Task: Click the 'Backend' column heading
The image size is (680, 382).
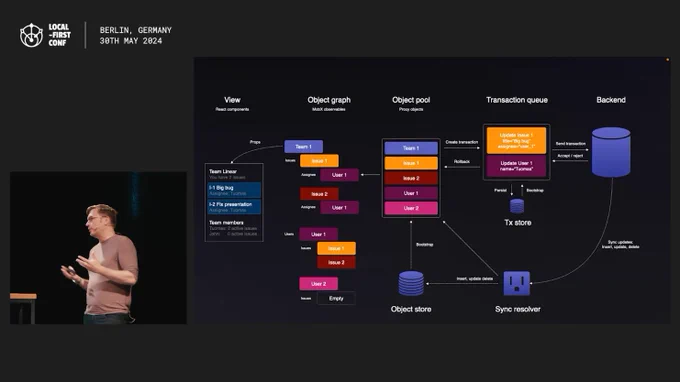Action: (x=611, y=100)
